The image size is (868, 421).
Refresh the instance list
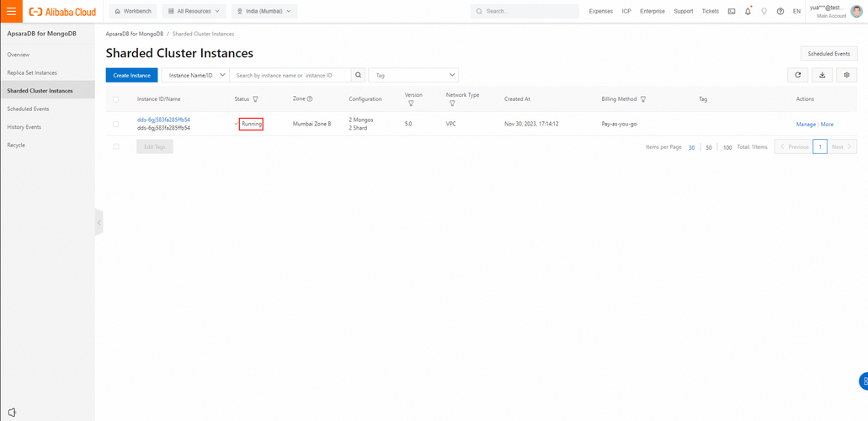pyautogui.click(x=797, y=75)
